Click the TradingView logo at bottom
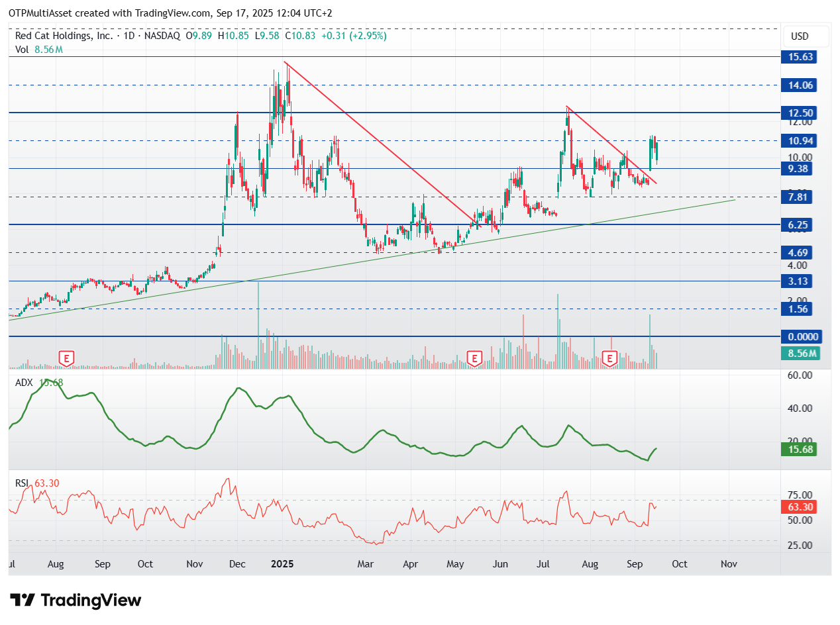Viewport: 840px width, 625px height. tap(76, 601)
